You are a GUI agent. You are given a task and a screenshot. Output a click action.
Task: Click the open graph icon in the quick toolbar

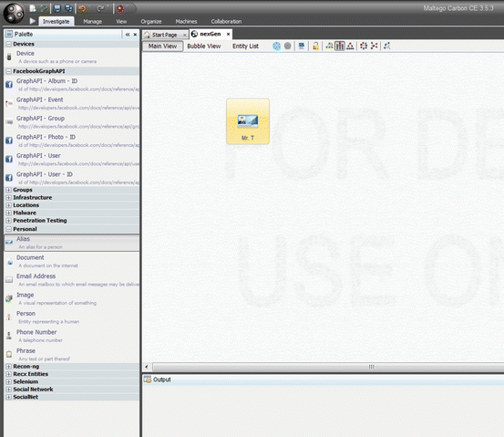click(44, 9)
